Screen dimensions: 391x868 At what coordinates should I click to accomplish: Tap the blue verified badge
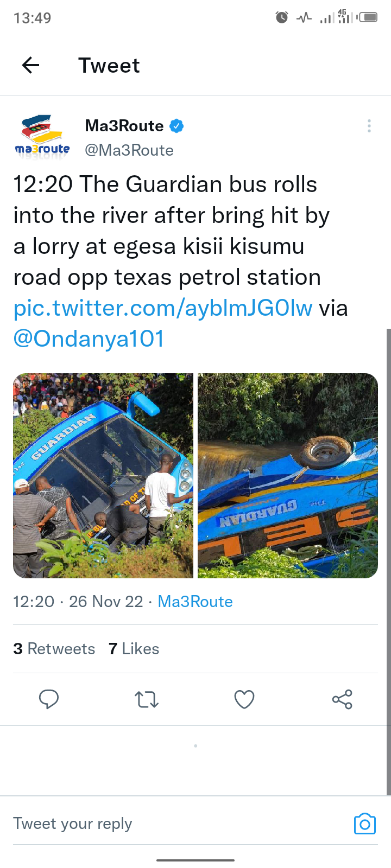click(176, 126)
